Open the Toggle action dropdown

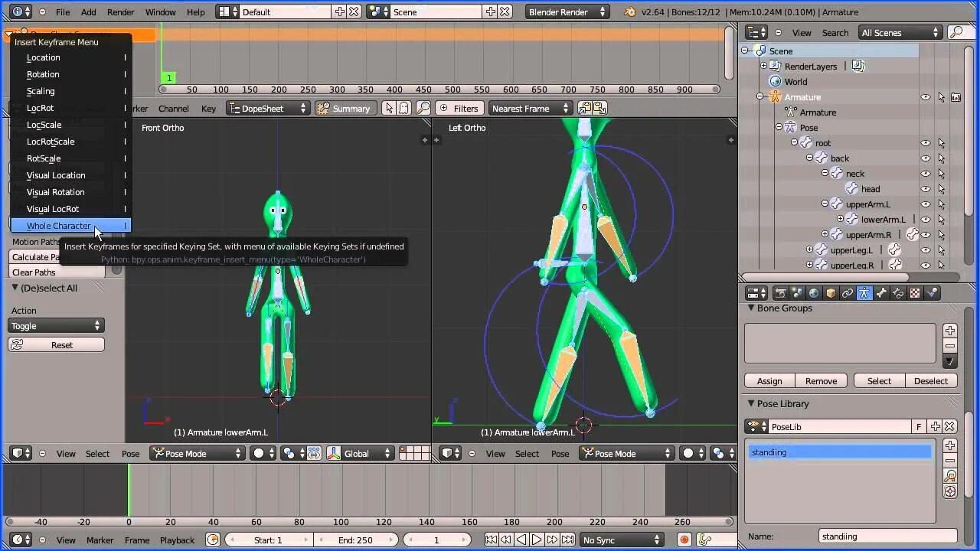click(56, 326)
